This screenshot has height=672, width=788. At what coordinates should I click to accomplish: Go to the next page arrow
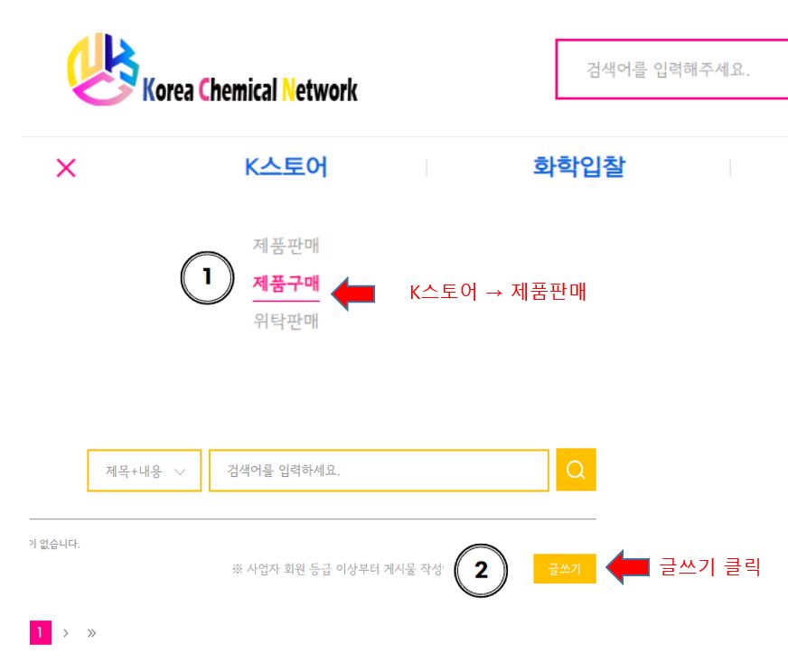(x=66, y=633)
